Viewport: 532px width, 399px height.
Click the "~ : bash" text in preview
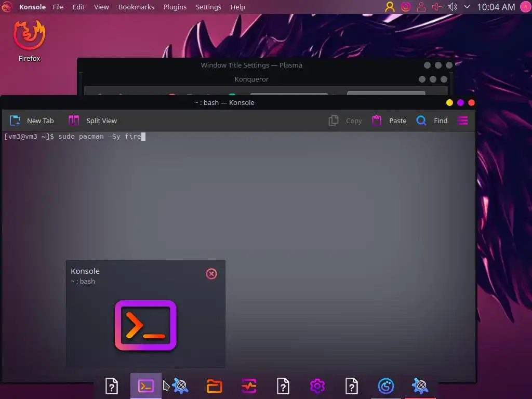tap(83, 281)
